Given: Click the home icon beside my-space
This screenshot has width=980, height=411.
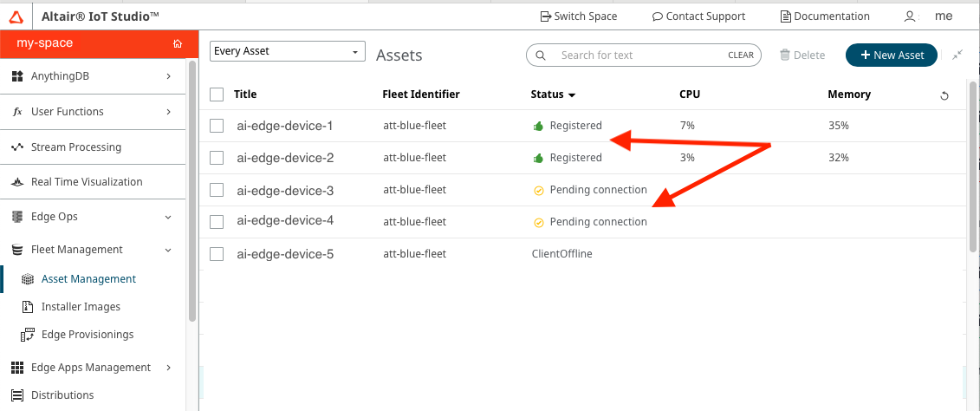Looking at the screenshot, I should 177,43.
